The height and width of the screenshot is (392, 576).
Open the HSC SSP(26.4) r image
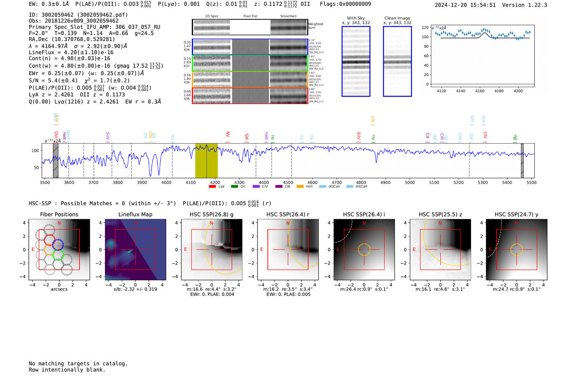(288, 249)
